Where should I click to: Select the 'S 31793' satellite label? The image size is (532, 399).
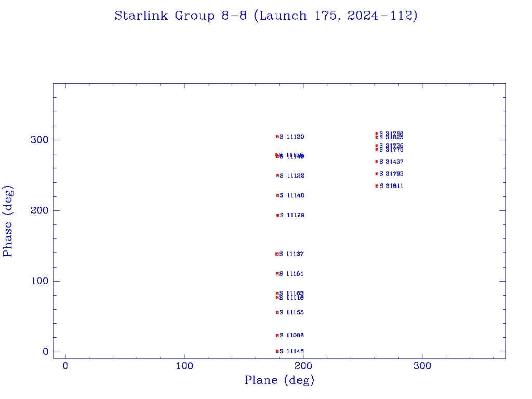pyautogui.click(x=392, y=174)
